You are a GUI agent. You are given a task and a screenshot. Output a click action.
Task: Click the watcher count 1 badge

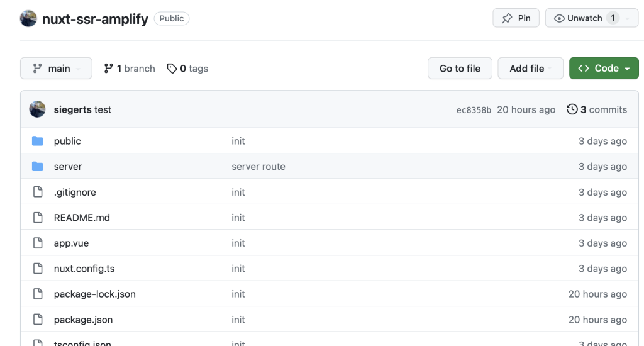point(613,18)
